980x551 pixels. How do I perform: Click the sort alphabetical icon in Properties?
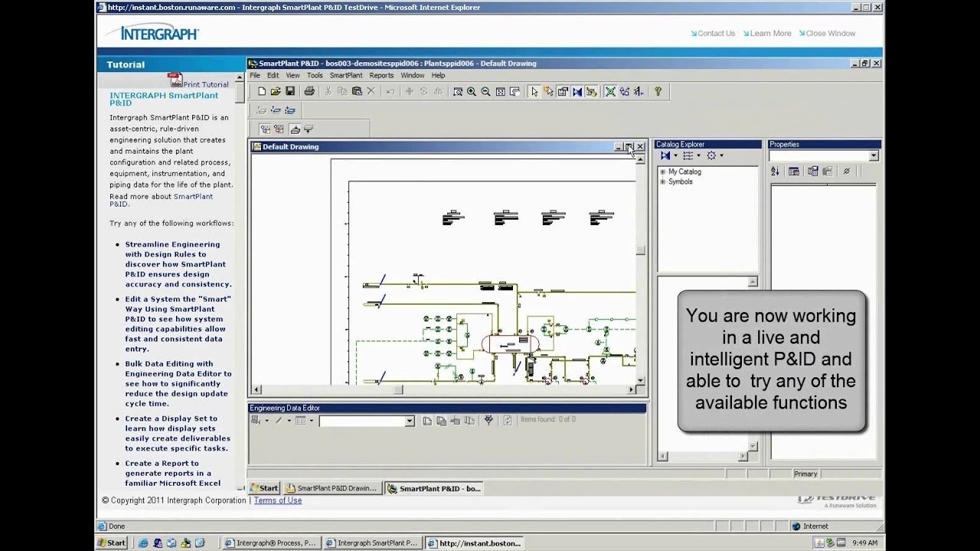coord(775,171)
